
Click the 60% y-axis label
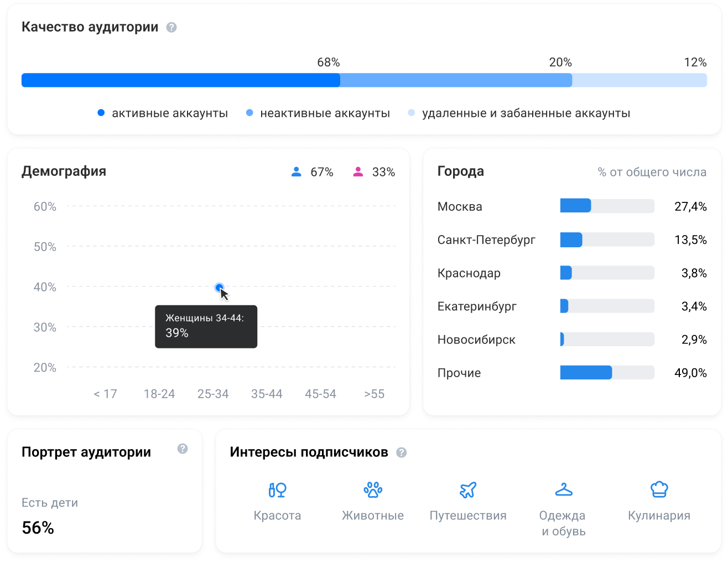(x=45, y=206)
